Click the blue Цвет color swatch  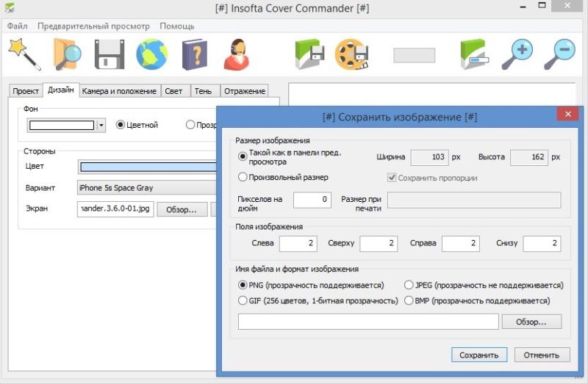click(147, 167)
